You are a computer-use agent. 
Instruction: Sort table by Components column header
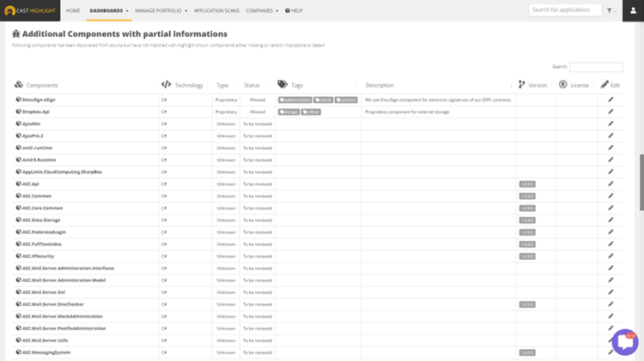(42, 85)
